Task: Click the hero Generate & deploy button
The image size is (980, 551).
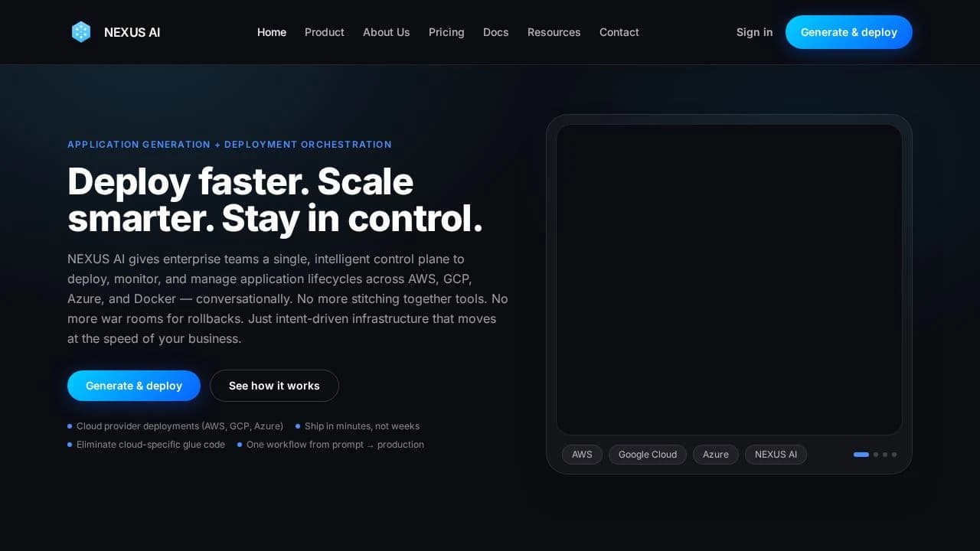Action: 134,386
